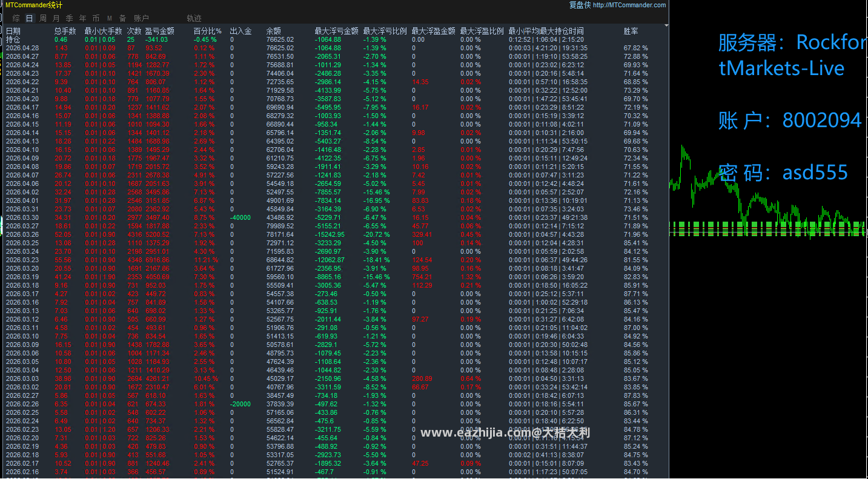Click the 复盘侠 label in the header

(580, 5)
